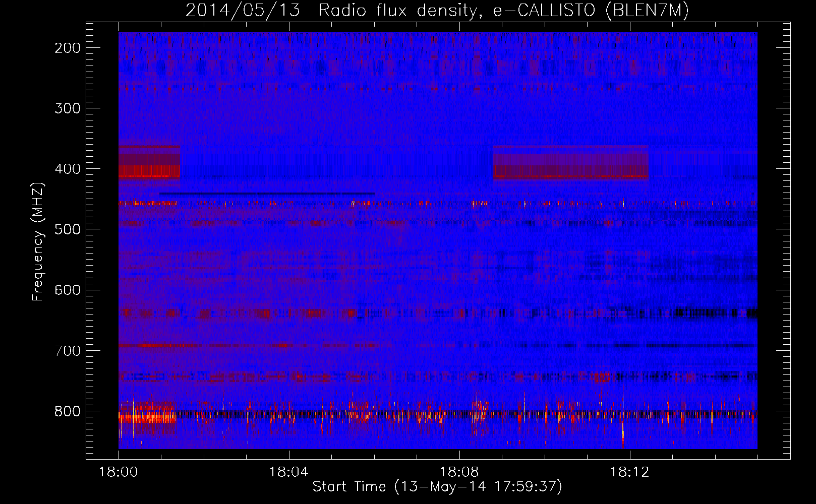
Task: Click the '400' frequency tick label
Action: click(x=68, y=169)
